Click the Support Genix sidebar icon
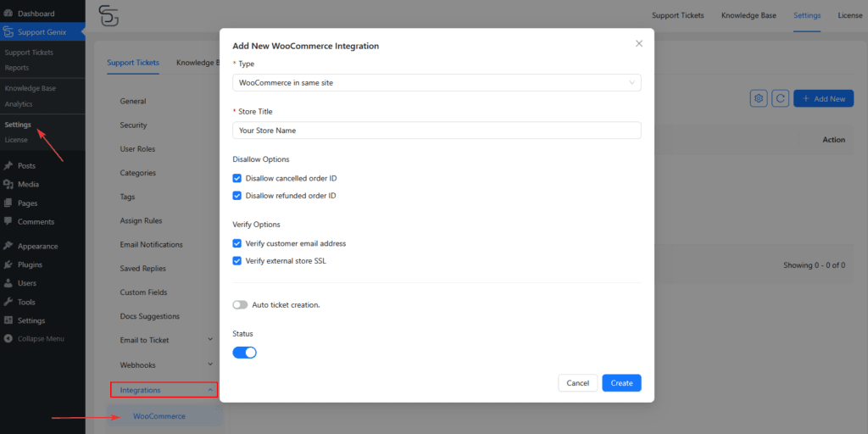Image resolution: width=868 pixels, height=434 pixels. pyautogui.click(x=8, y=32)
